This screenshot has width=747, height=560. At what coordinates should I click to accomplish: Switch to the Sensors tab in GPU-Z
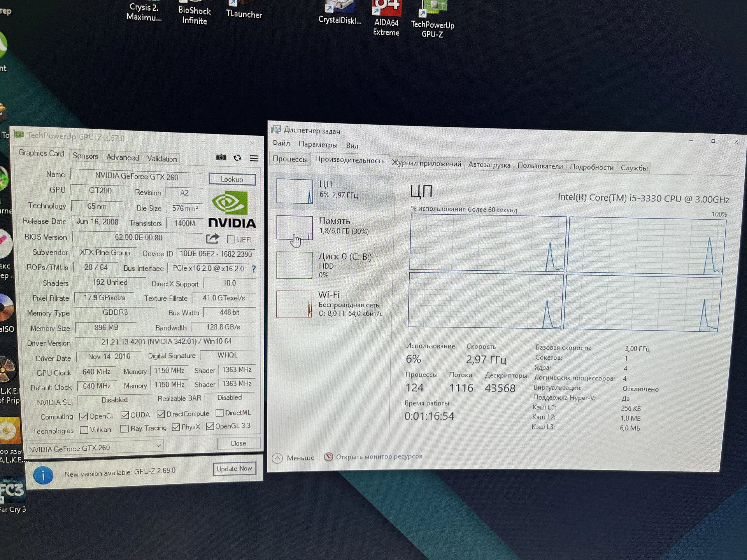point(85,156)
